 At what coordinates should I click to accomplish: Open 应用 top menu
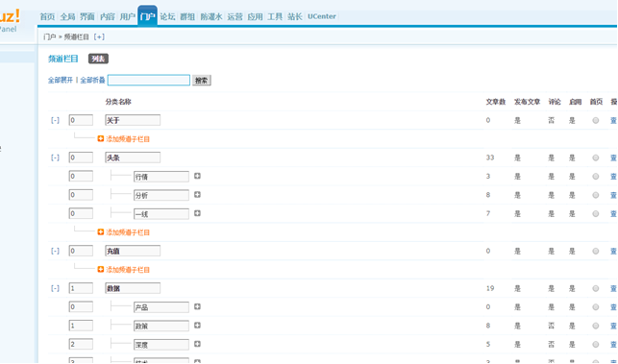255,16
